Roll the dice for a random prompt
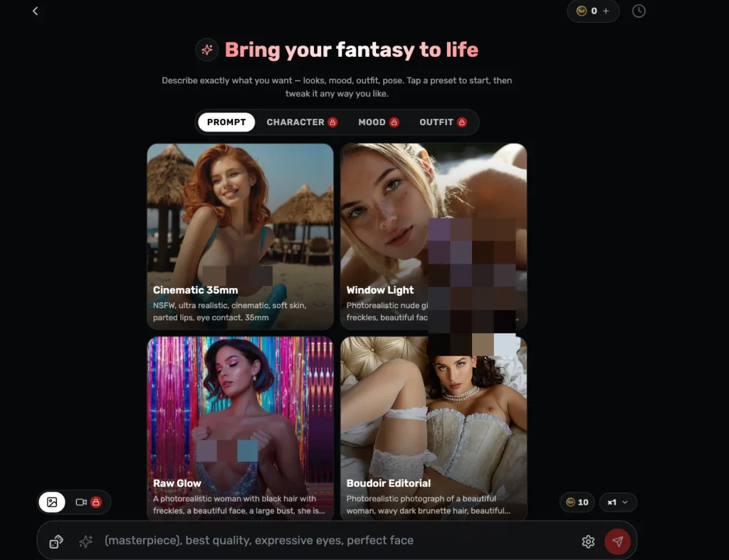729x560 pixels. [x=56, y=541]
